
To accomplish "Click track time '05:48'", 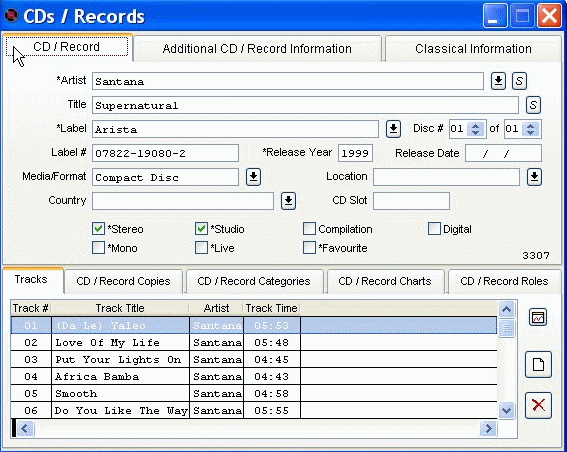I will coord(272,342).
